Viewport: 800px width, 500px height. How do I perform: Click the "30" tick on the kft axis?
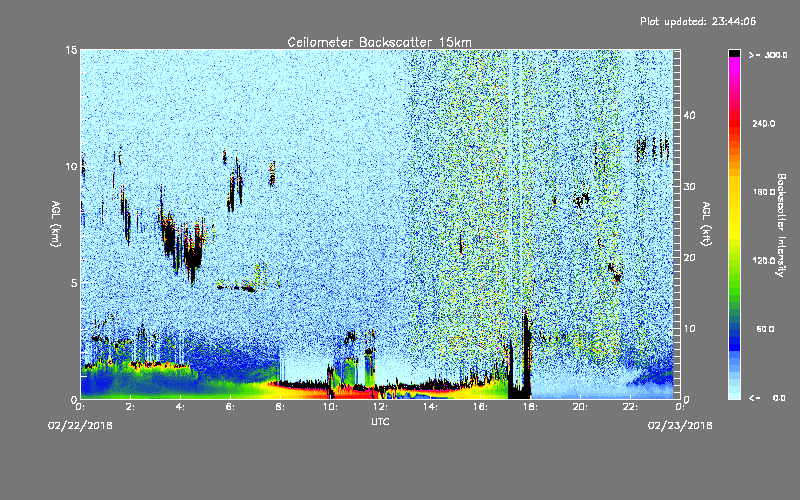[689, 187]
